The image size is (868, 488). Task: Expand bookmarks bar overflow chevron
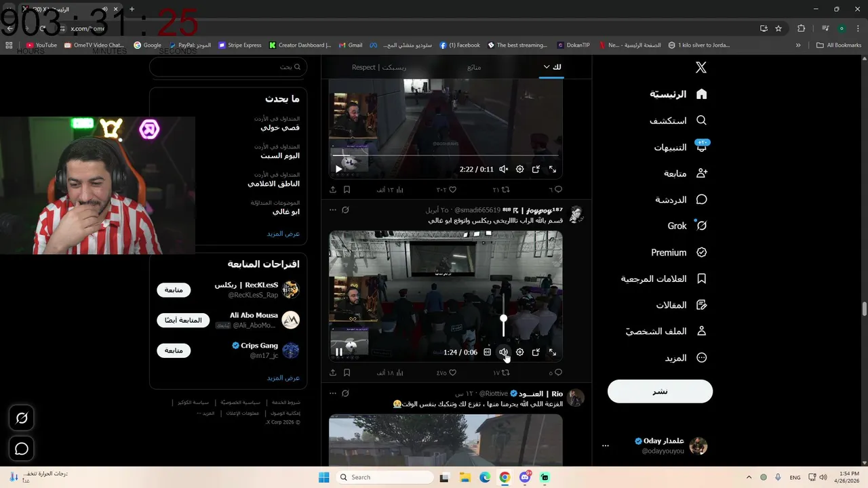coord(798,45)
